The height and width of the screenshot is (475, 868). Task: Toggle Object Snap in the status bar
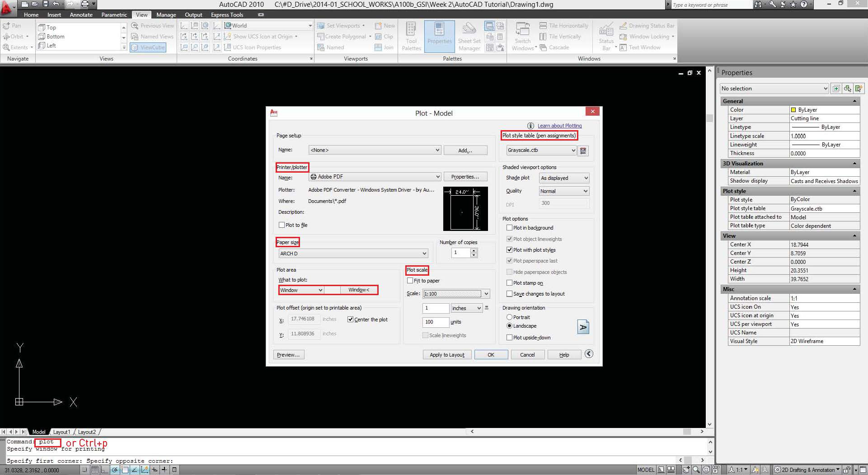click(125, 470)
